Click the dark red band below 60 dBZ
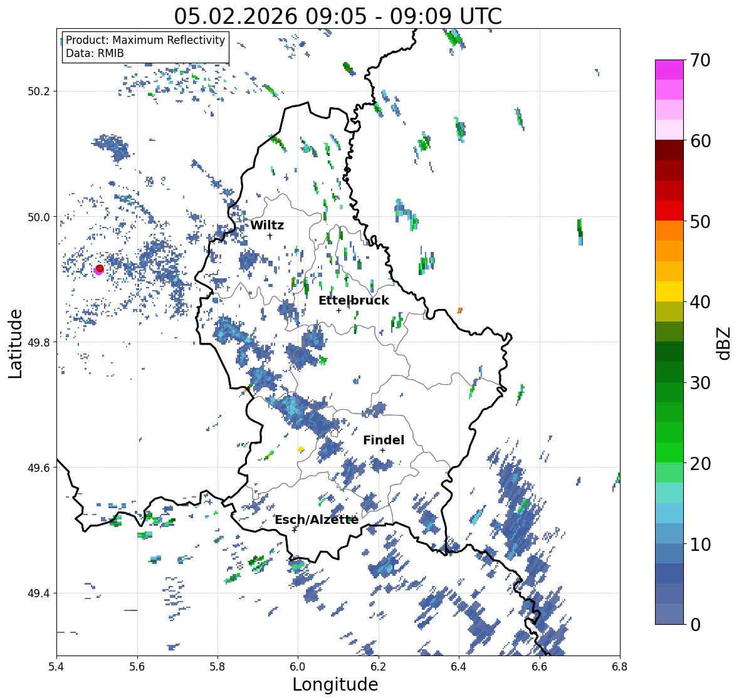The width and height of the screenshot is (739, 700). pyautogui.click(x=669, y=150)
